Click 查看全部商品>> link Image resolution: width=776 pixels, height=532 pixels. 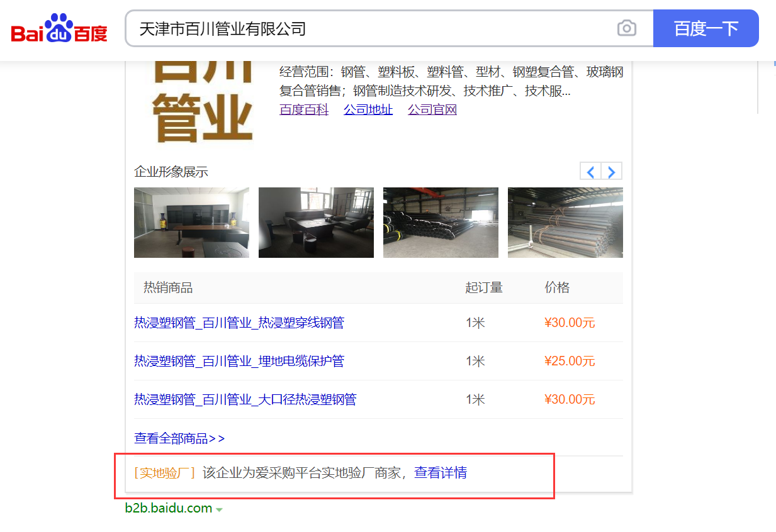coord(179,438)
